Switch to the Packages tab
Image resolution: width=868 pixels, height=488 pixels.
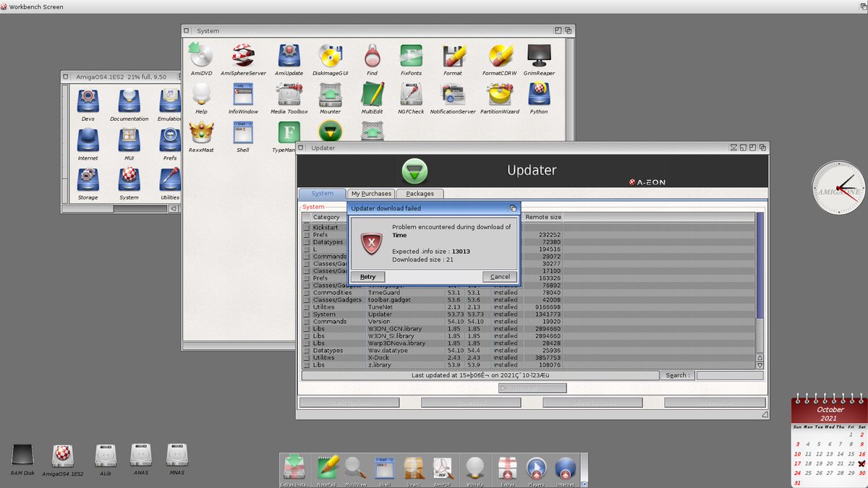[x=420, y=194]
